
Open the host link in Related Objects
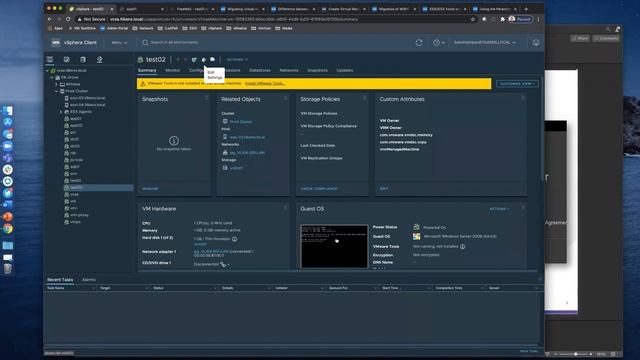tap(247, 137)
